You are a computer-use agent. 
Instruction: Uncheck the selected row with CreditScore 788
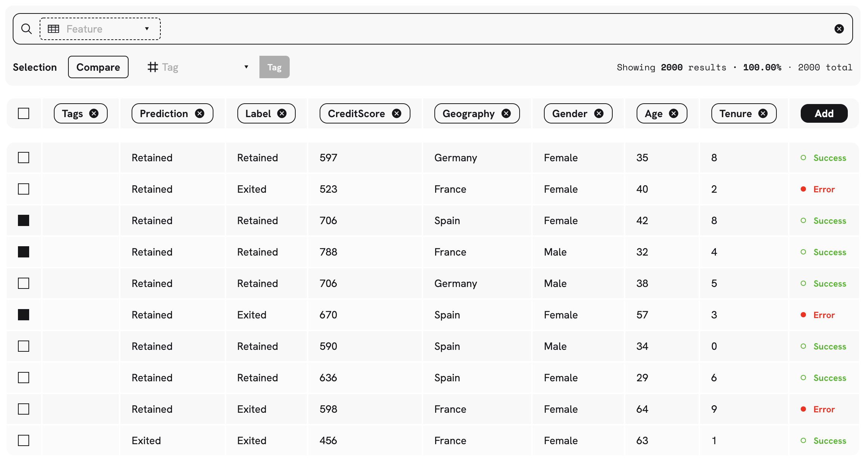click(24, 252)
